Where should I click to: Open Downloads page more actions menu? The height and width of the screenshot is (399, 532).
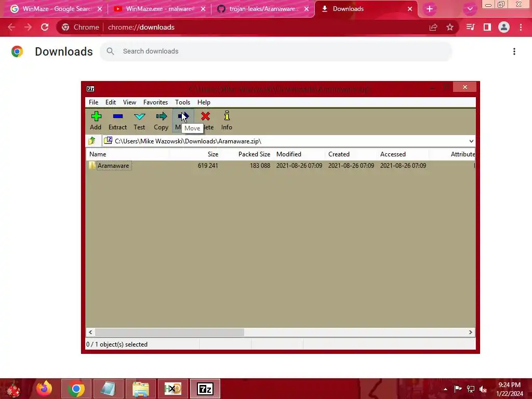click(x=514, y=51)
